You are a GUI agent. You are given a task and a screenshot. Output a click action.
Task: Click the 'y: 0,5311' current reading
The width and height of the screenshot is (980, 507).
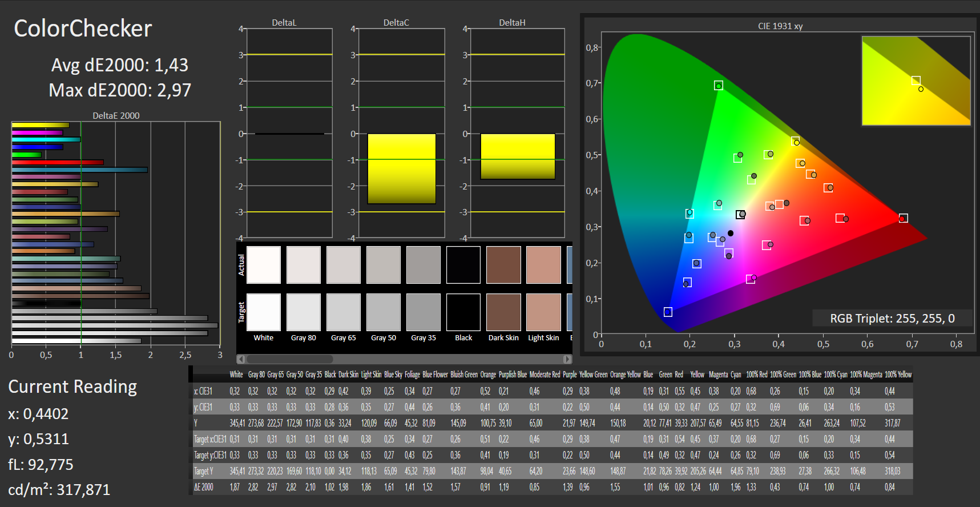pyautogui.click(x=38, y=439)
